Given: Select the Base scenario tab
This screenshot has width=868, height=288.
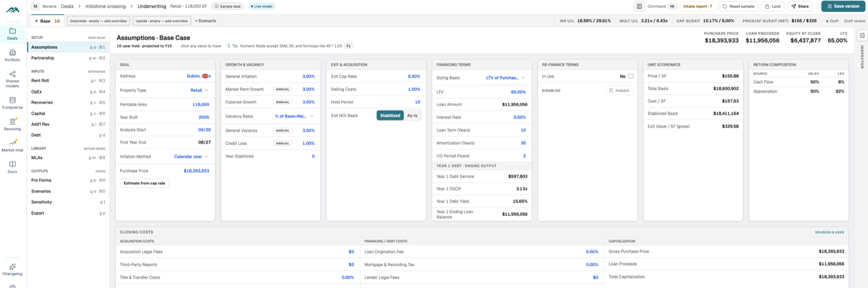Looking at the screenshot, I should pyautogui.click(x=47, y=21).
